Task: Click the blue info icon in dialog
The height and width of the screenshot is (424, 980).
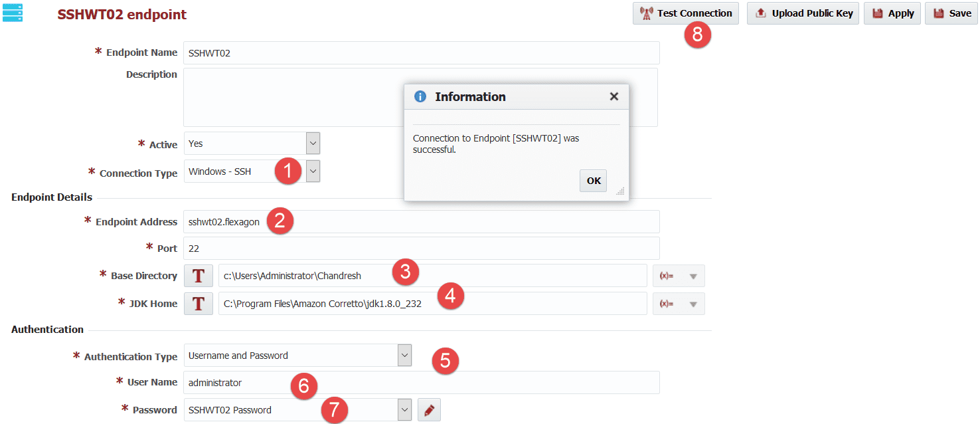Action: coord(420,96)
